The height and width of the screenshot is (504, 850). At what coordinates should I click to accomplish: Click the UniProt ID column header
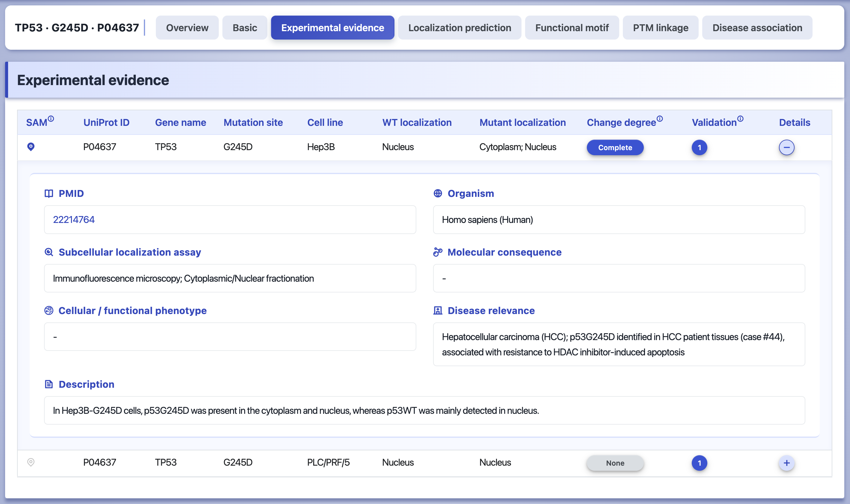(x=106, y=123)
